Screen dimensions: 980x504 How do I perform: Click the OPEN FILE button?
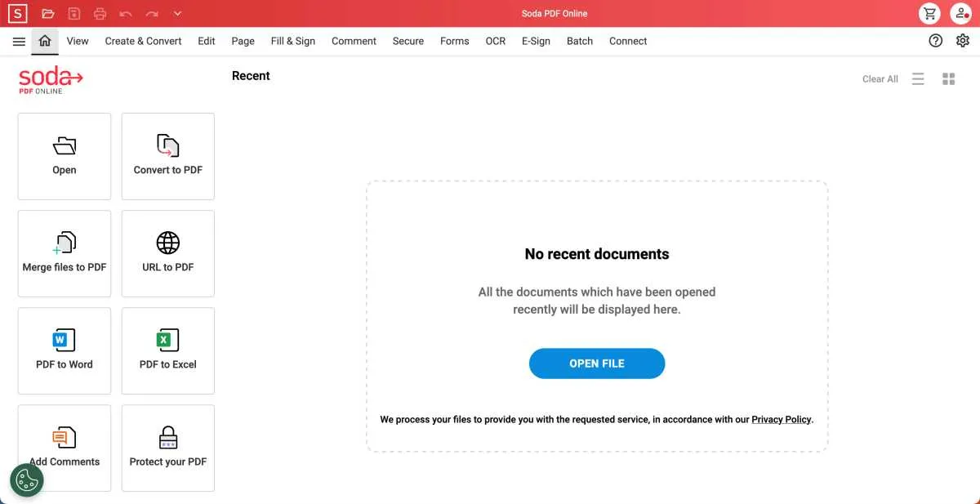597,364
